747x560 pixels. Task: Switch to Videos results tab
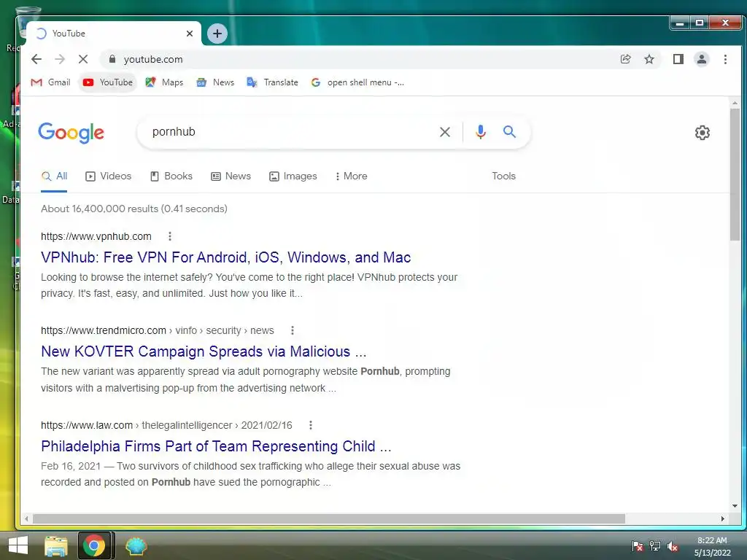(x=109, y=176)
